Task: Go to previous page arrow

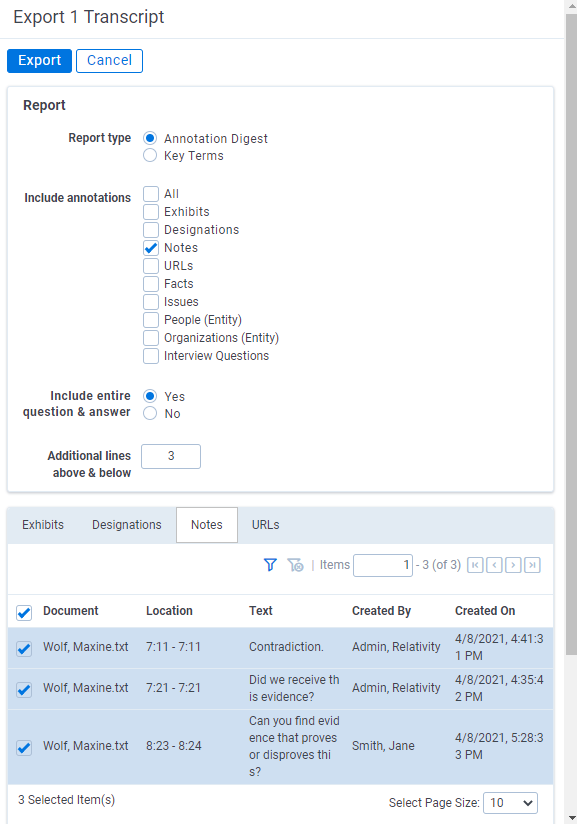Action: tap(494, 565)
